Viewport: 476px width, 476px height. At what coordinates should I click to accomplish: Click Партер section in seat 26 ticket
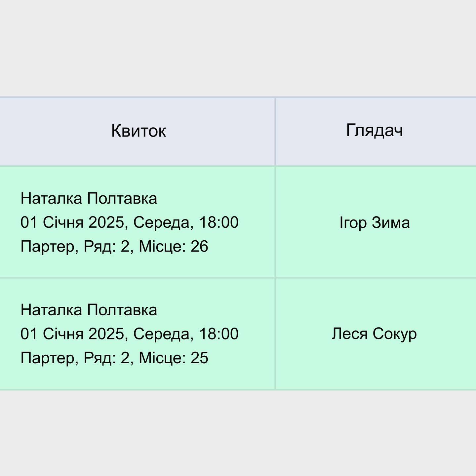(x=48, y=247)
